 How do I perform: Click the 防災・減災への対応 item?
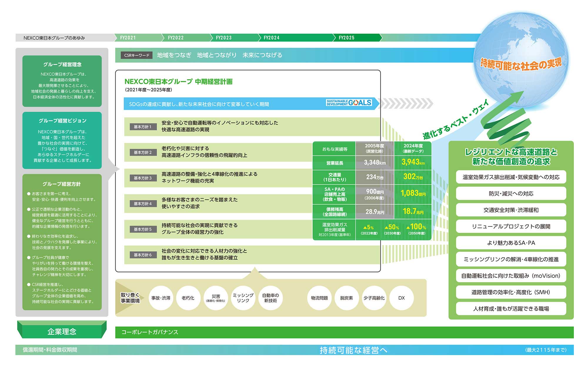coord(511,193)
